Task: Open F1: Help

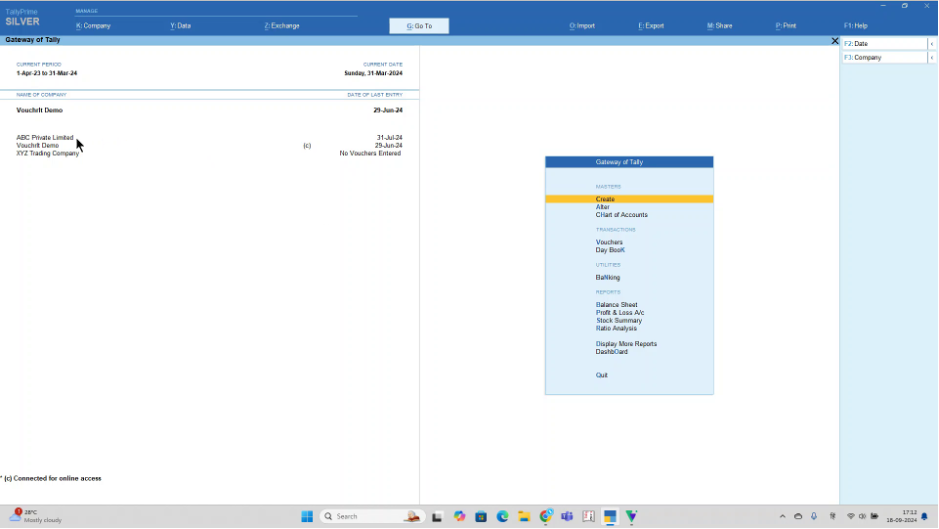Action: tap(855, 26)
